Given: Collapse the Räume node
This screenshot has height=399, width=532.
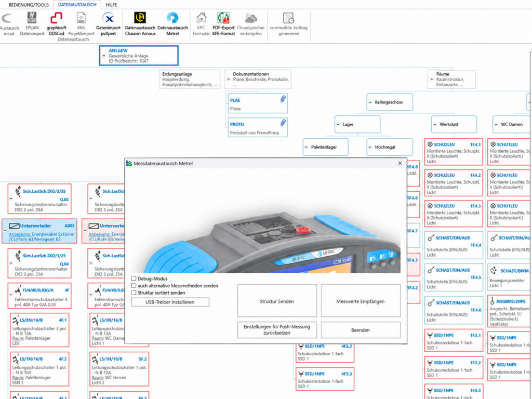Looking at the screenshot, I should (432, 79).
